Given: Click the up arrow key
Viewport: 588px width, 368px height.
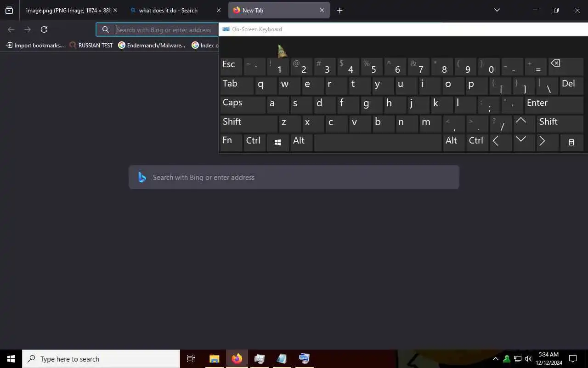Looking at the screenshot, I should (x=524, y=124).
